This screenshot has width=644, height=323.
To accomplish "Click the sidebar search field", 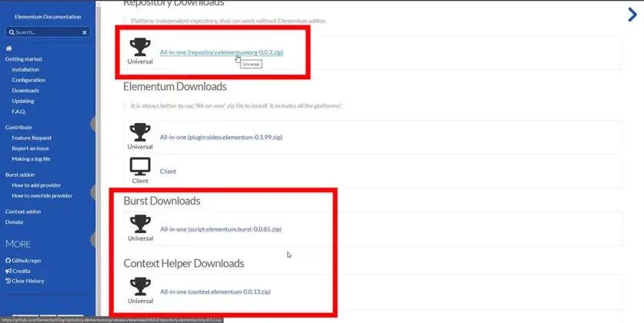I will 46,32.
